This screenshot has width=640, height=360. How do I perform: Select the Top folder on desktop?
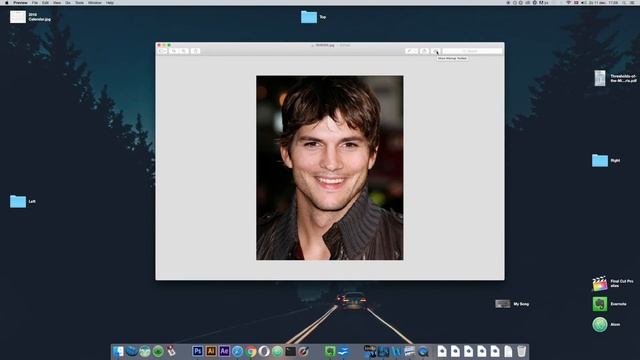pos(309,17)
